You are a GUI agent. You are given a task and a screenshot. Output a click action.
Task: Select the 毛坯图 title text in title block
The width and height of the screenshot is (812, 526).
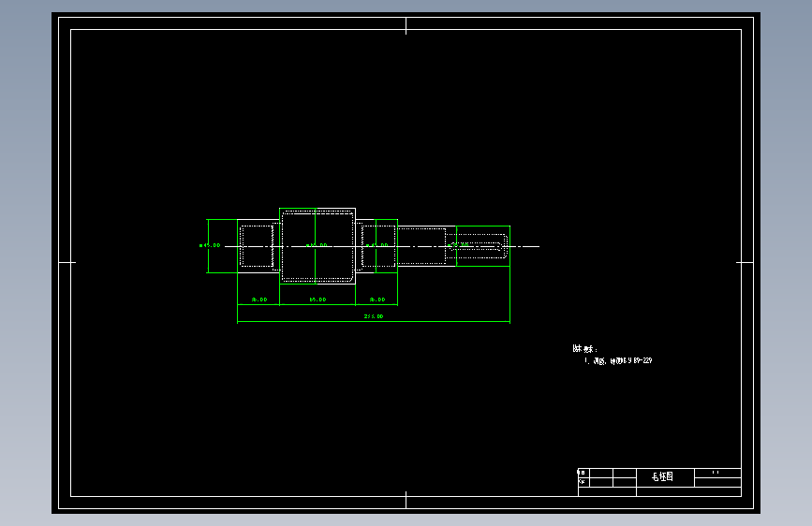[662, 476]
